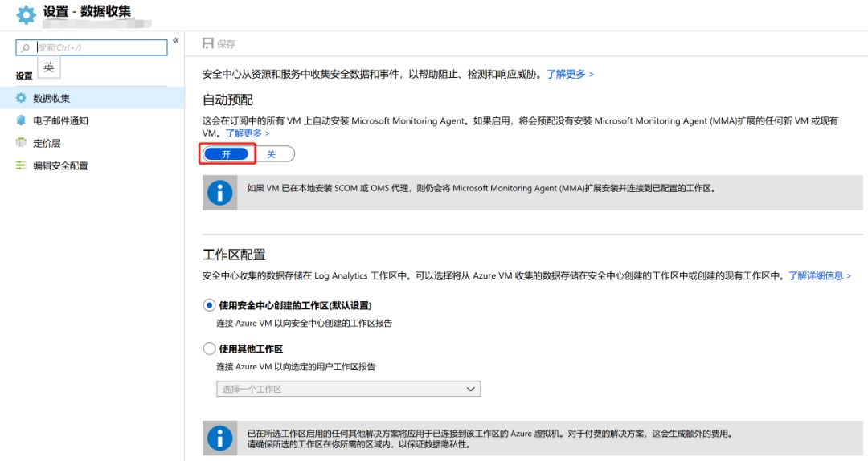Select 使用安全中心创建的工作区 radio option

pos(210,305)
